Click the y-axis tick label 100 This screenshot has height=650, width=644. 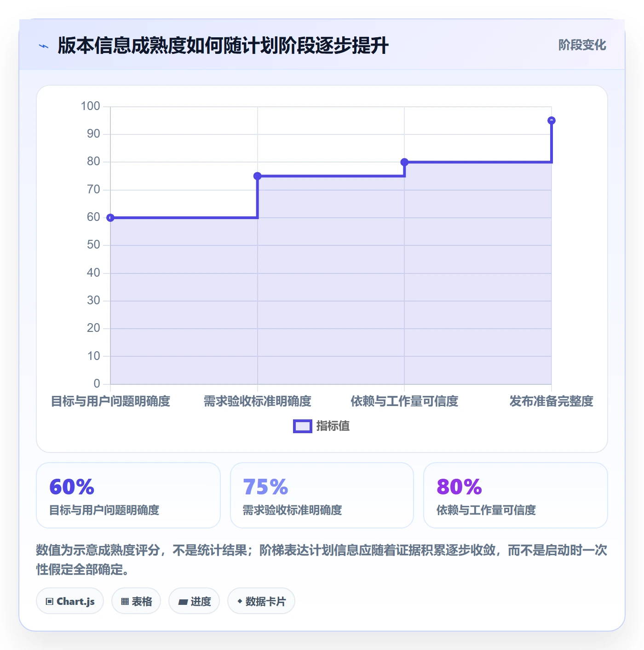pos(90,106)
